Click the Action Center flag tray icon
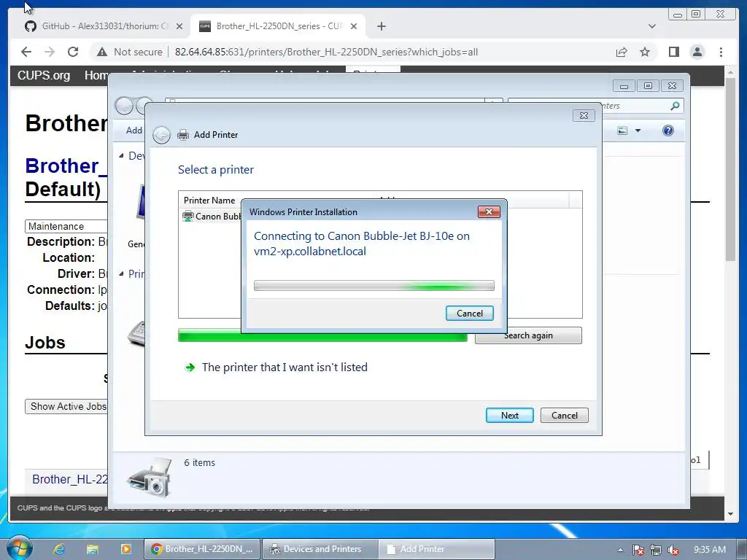This screenshot has width=747, height=560. [638, 550]
